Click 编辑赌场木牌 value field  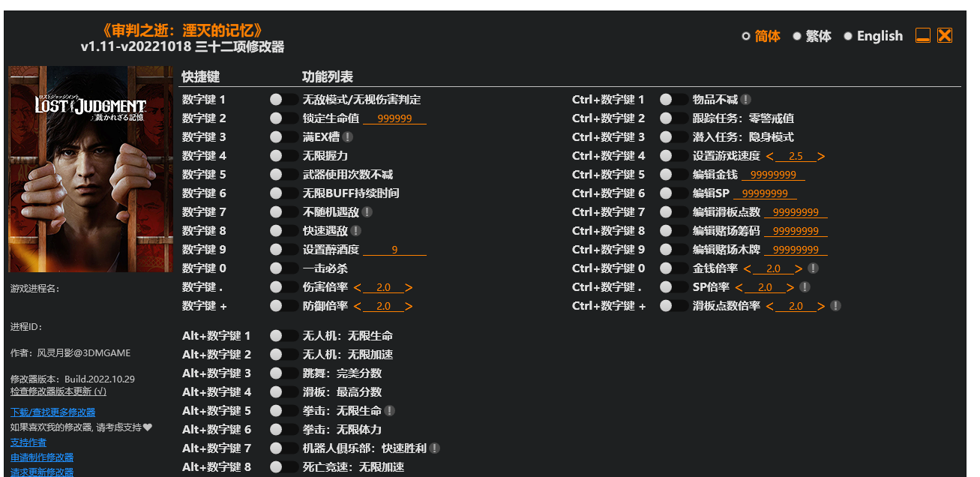coord(796,250)
